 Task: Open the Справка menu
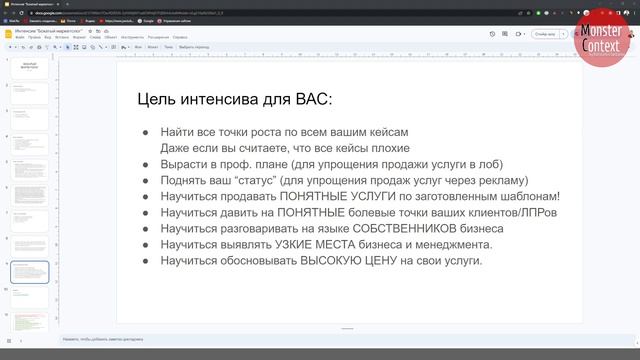[180, 38]
